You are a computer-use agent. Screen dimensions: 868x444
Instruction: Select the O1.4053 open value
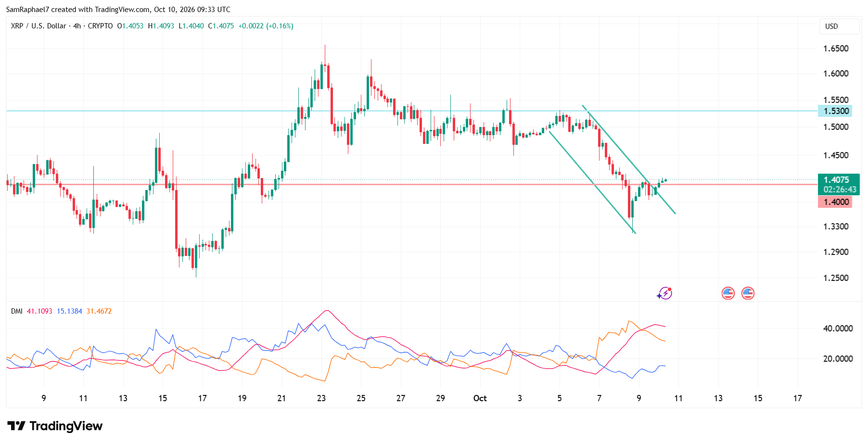[130, 26]
